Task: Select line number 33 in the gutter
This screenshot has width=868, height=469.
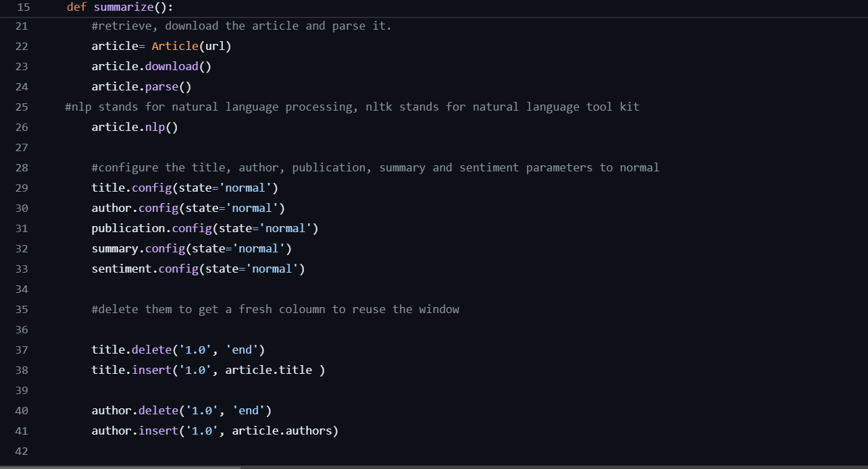Action: 22,269
